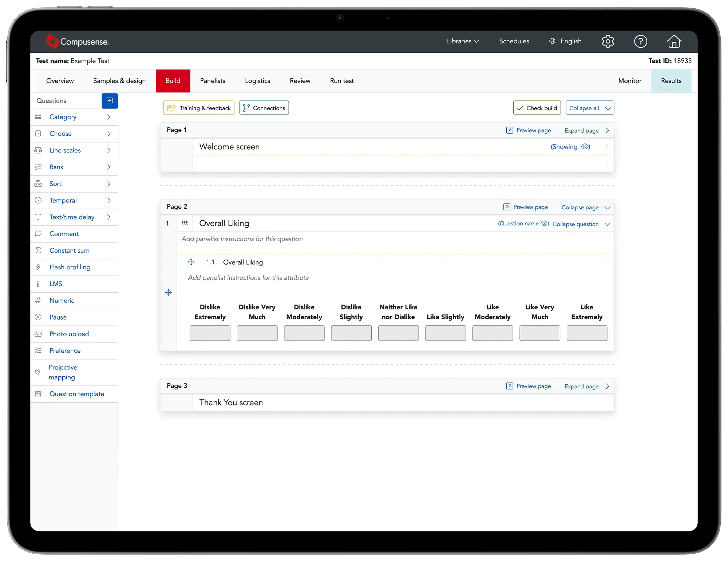This screenshot has height=562, width=728.
Task: Select the Like Extremely scale box
Action: point(586,333)
